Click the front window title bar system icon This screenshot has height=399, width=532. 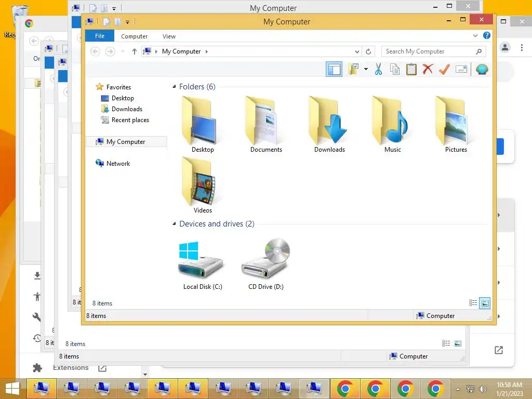point(89,22)
